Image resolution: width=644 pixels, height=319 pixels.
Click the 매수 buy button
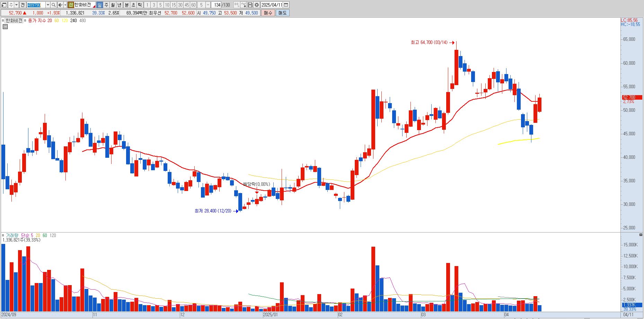point(268,13)
